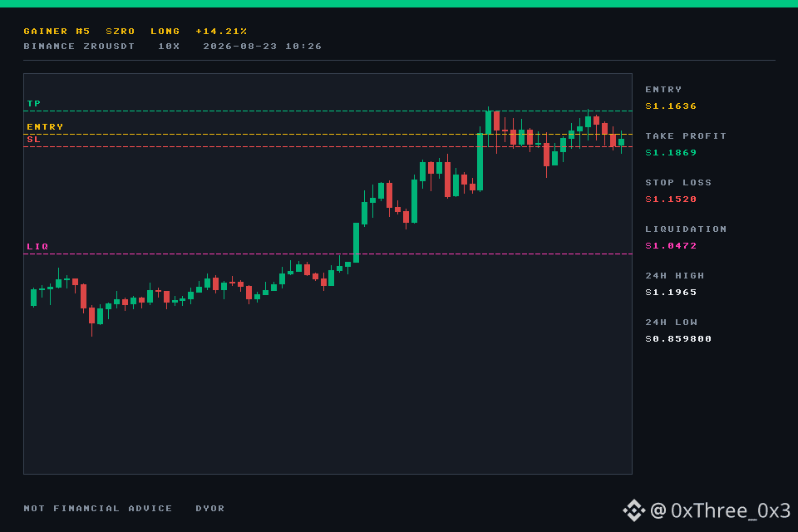The image size is (798, 532).
Task: Click the 'TP' line label on chart
Action: (33, 103)
